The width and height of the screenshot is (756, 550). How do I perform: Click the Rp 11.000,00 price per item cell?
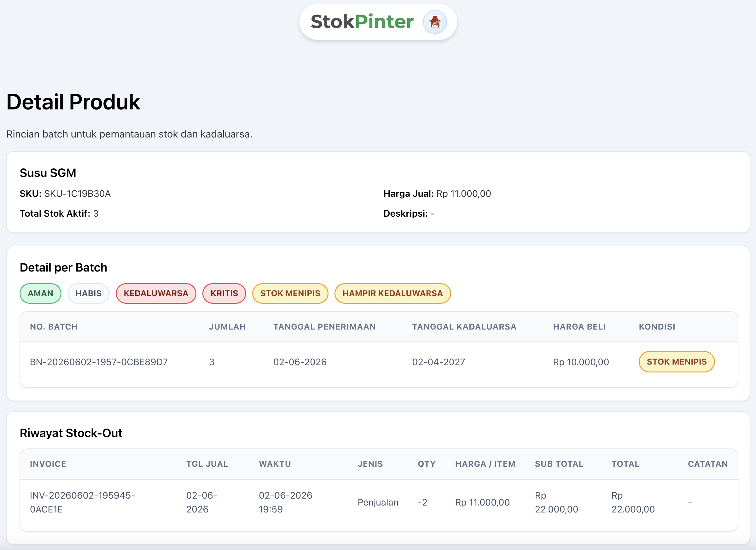(482, 502)
